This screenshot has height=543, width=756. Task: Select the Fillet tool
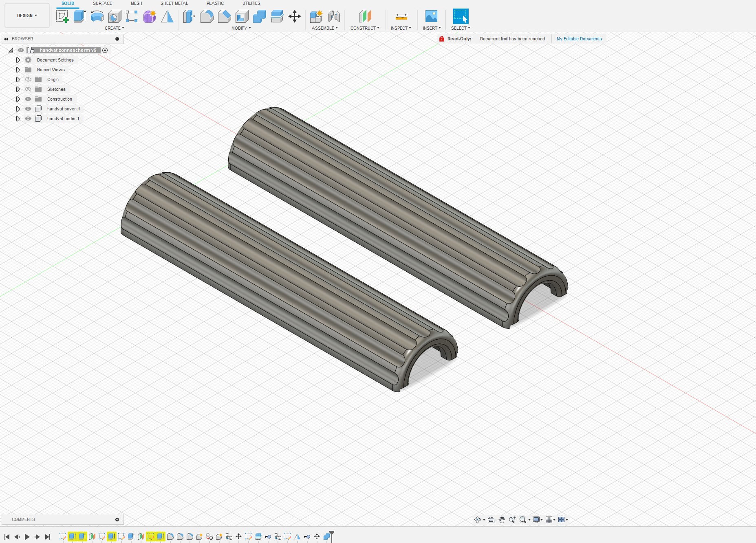point(207,16)
